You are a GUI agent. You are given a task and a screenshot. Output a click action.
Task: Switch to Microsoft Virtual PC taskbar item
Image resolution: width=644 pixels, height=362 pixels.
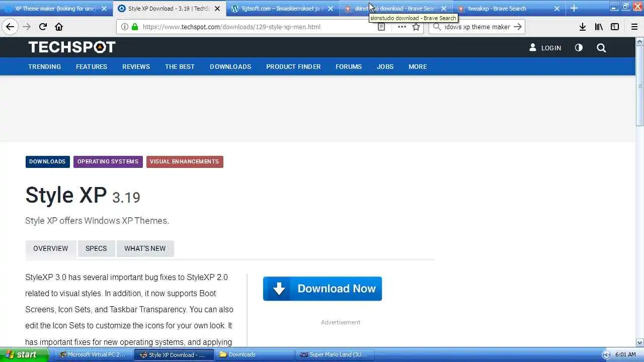point(93,354)
